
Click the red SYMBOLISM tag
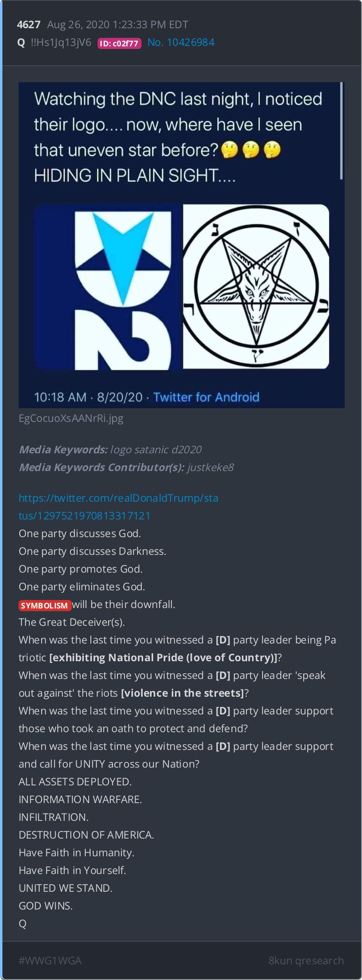coord(45,605)
